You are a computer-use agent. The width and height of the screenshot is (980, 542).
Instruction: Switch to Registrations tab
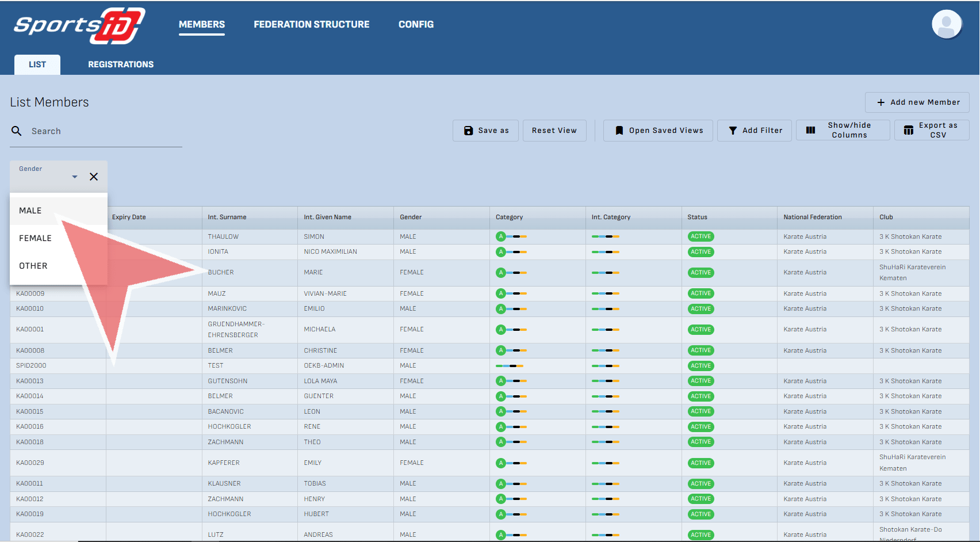(x=121, y=64)
